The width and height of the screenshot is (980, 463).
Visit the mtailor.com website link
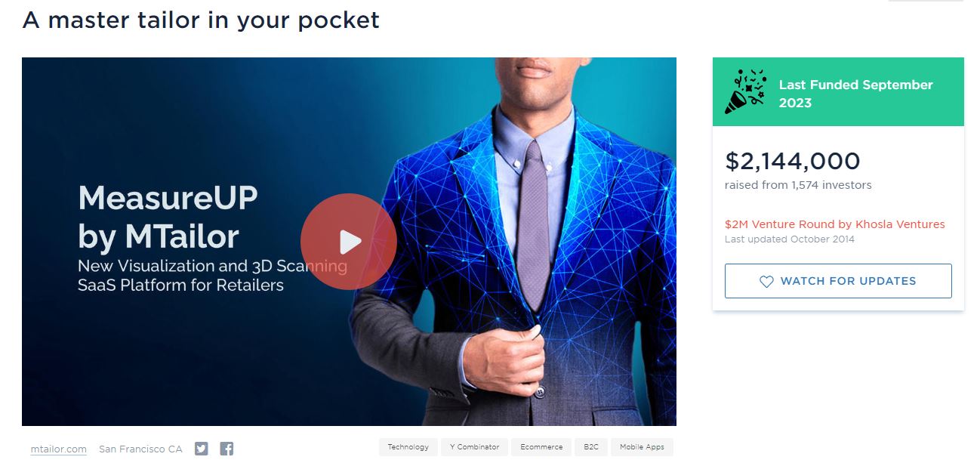coord(59,449)
